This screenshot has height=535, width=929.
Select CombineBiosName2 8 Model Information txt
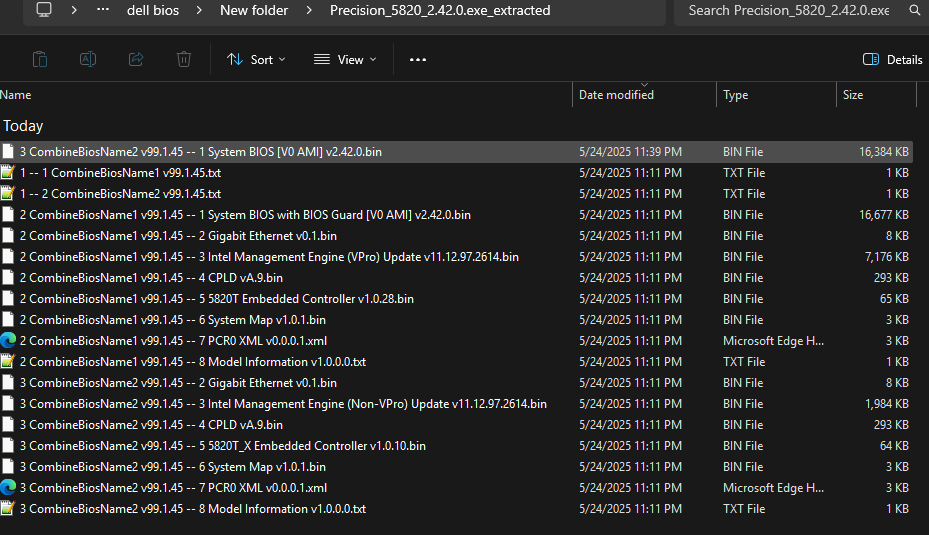coord(456,508)
